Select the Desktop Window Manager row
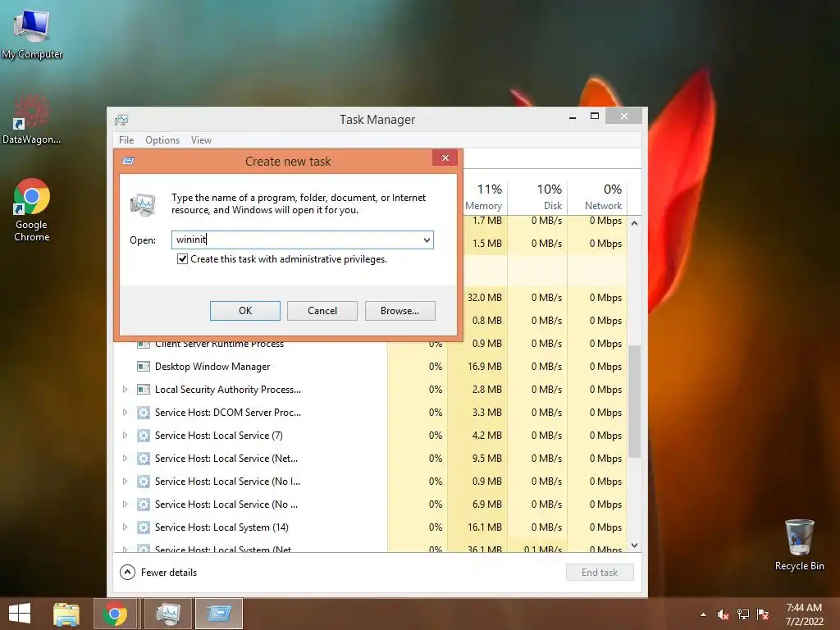The height and width of the screenshot is (630, 840). [x=371, y=367]
